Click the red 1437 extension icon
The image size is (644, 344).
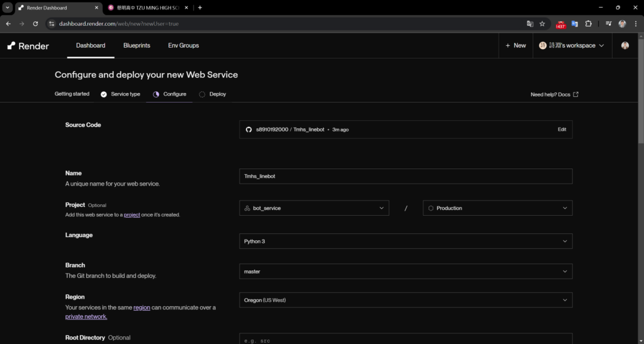point(560,25)
